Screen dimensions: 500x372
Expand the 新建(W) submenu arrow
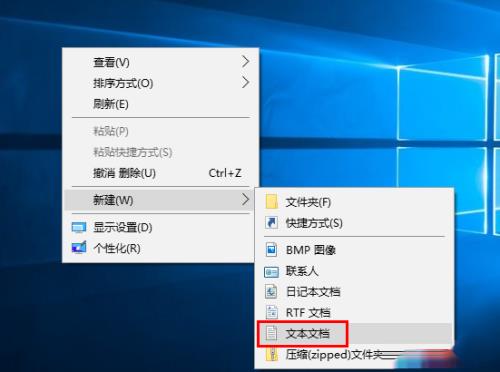click(x=245, y=200)
